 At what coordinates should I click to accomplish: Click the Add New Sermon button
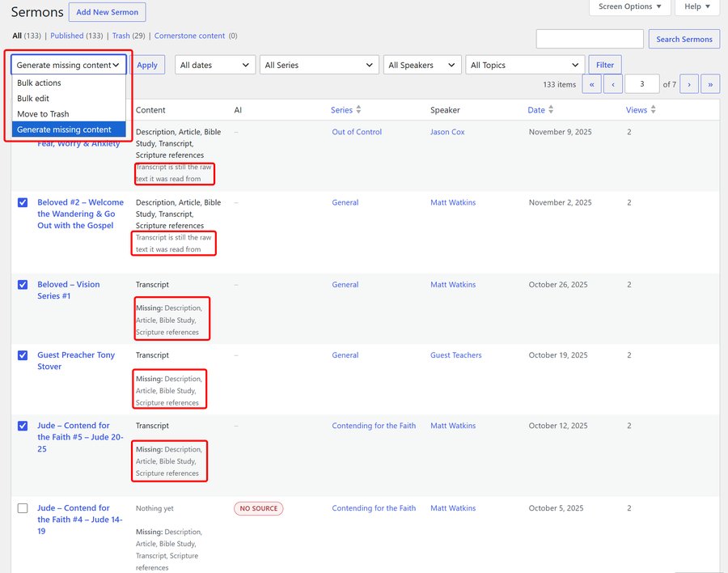tap(108, 12)
